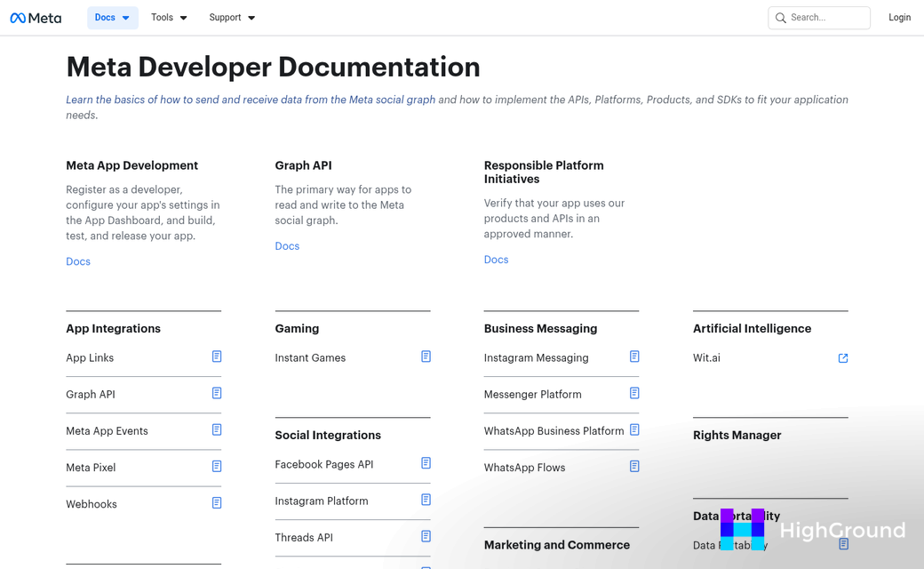Select Facebook Pages API entry
The height and width of the screenshot is (569, 924).
pyautogui.click(x=324, y=465)
